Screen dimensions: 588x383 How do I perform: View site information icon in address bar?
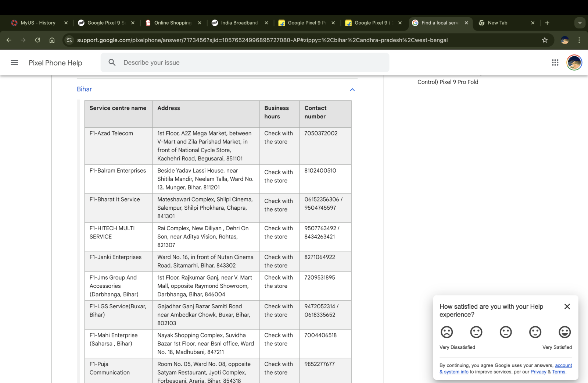tap(69, 40)
